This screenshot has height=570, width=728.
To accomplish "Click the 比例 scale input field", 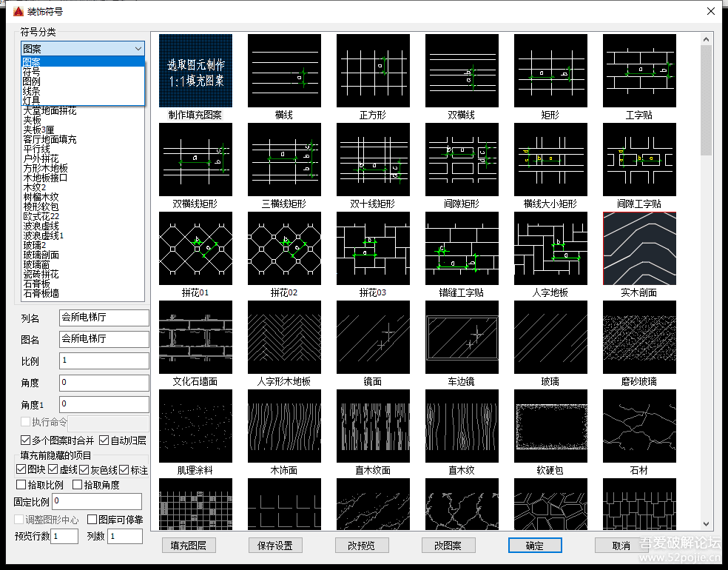I will click(104, 361).
